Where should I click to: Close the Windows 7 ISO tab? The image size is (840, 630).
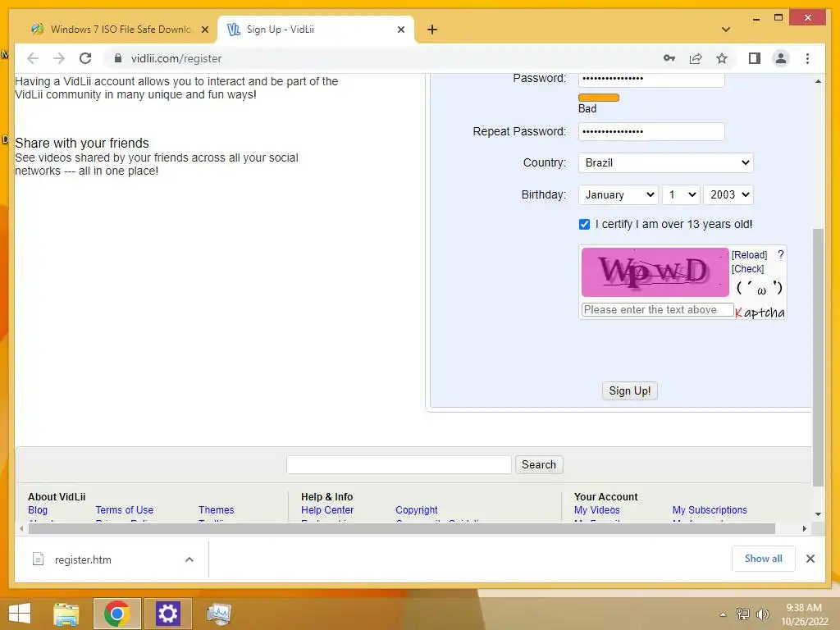pos(204,30)
